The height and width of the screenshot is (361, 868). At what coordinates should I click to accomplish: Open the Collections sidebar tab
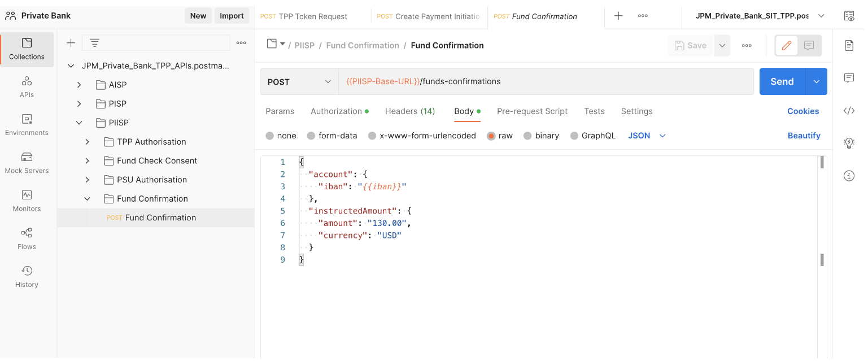(x=27, y=49)
